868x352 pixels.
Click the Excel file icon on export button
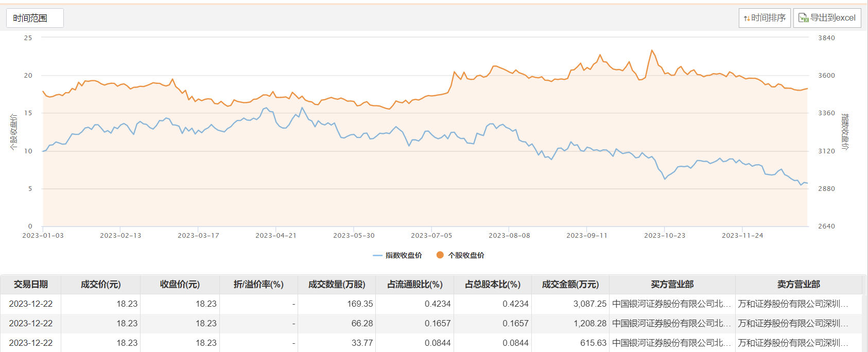pyautogui.click(x=803, y=18)
